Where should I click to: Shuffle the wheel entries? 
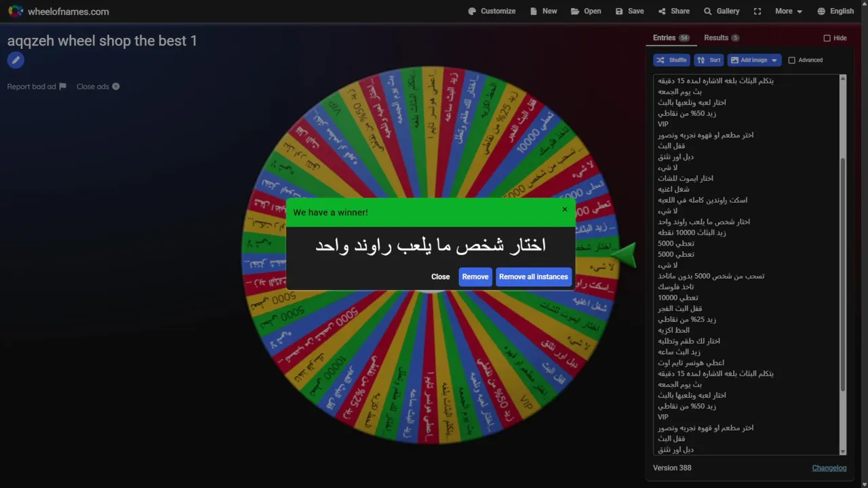(x=671, y=60)
